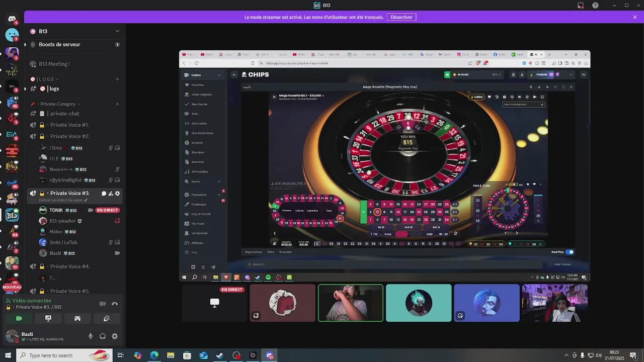Open Task View on Windows taskbar
644x362 pixels.
tap(121, 355)
